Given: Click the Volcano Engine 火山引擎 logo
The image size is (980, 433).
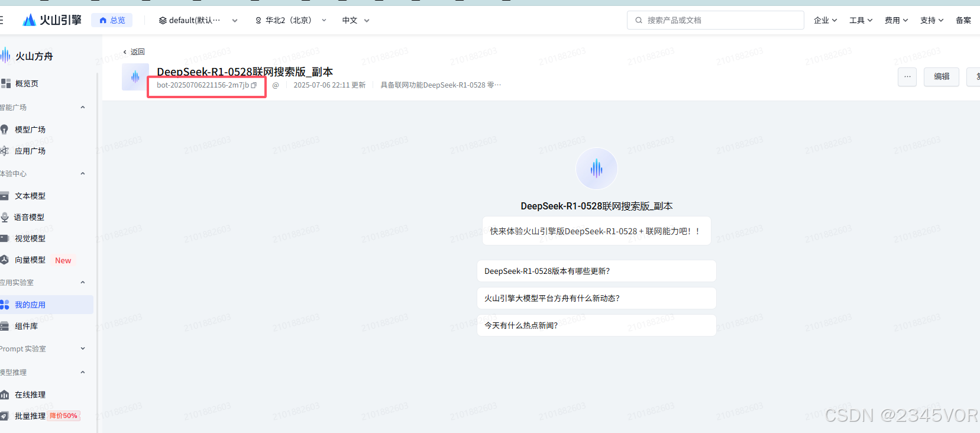Looking at the screenshot, I should pyautogui.click(x=52, y=20).
